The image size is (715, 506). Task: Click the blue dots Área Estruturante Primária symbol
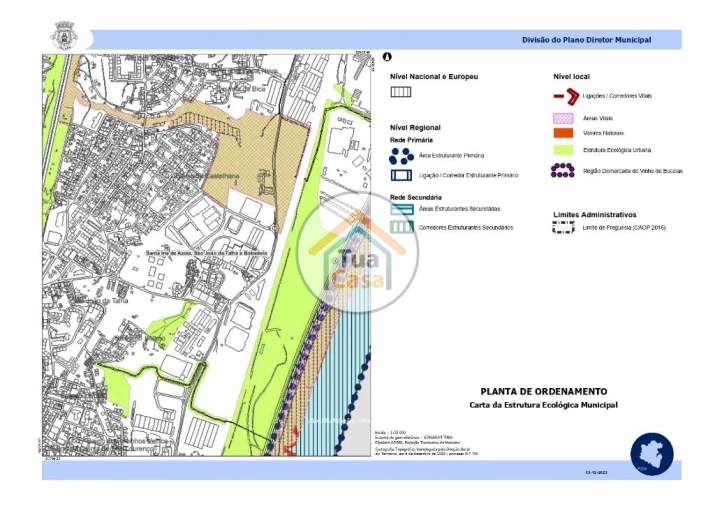pyautogui.click(x=401, y=155)
